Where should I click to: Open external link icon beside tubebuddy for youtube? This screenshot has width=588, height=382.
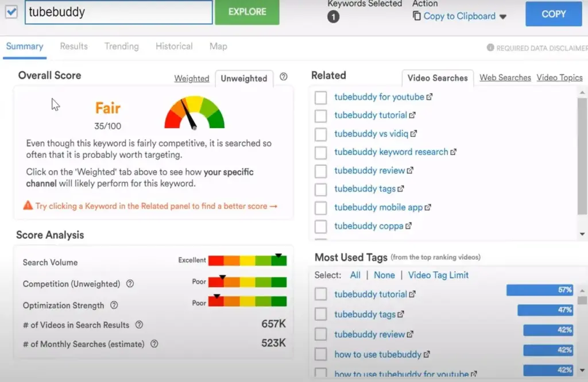[x=430, y=97]
